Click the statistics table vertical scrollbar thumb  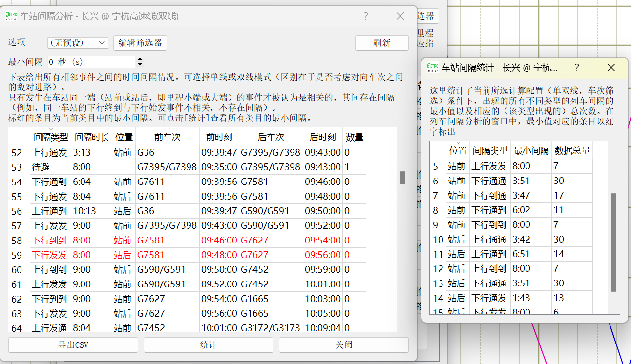point(613,243)
